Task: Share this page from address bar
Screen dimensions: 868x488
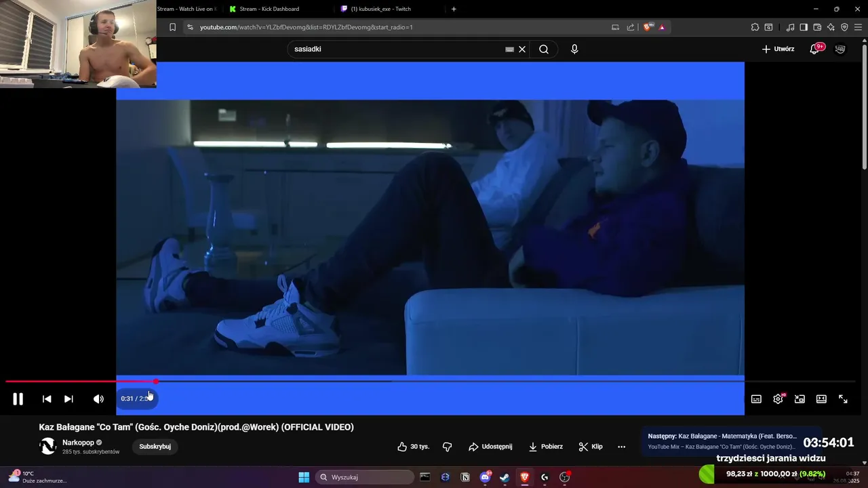Action: pos(631,27)
